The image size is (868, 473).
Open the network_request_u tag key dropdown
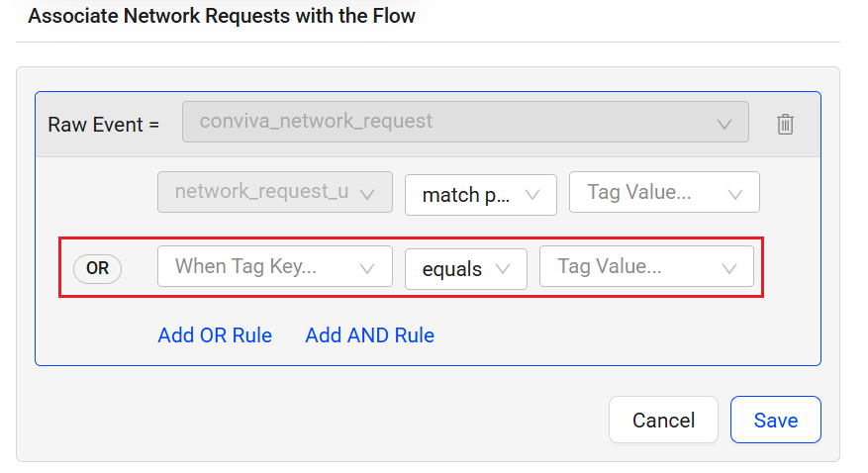(x=262, y=193)
